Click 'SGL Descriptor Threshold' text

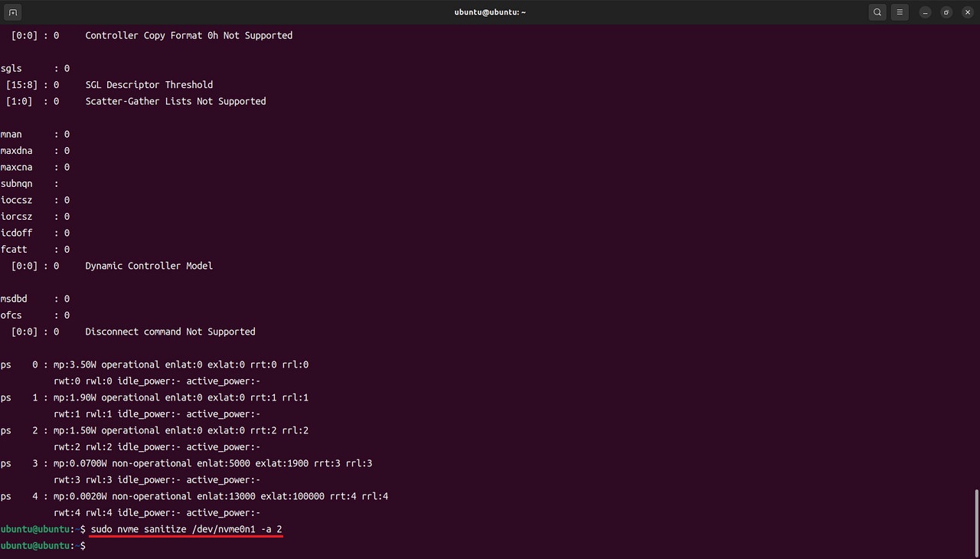[x=149, y=85]
